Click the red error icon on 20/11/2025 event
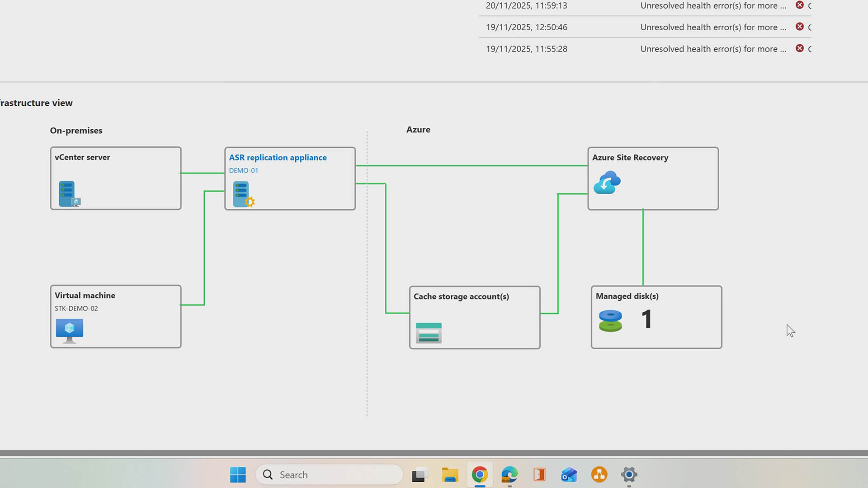 799,5
